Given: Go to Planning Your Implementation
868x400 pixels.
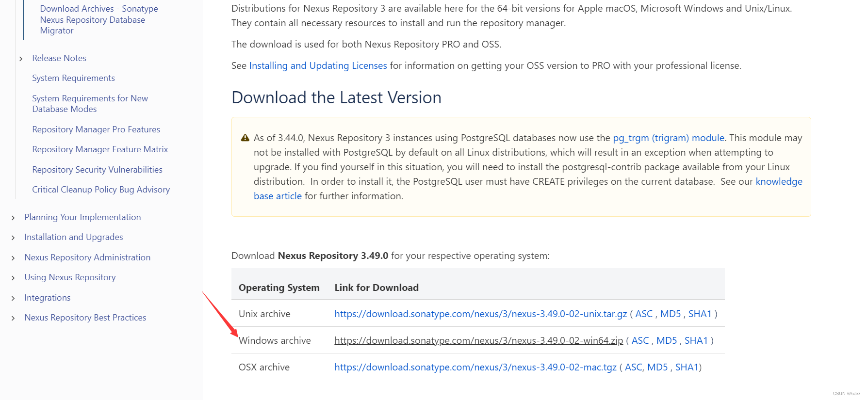Looking at the screenshot, I should (x=82, y=217).
